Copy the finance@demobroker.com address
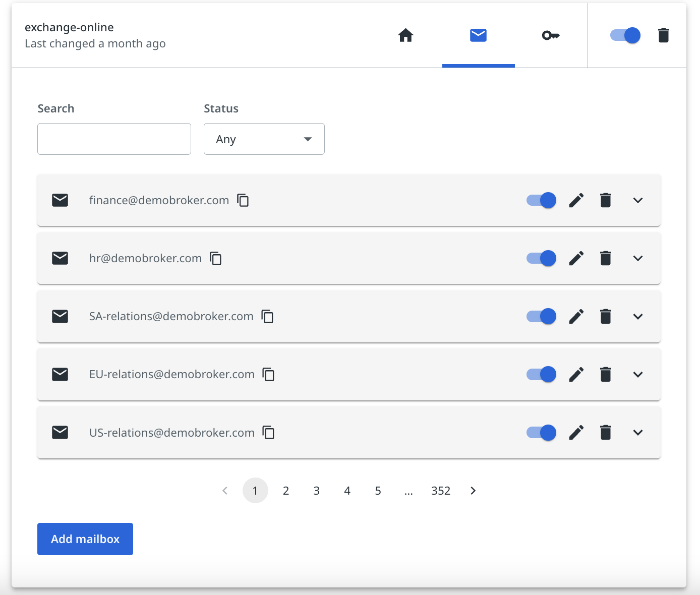 pos(243,200)
